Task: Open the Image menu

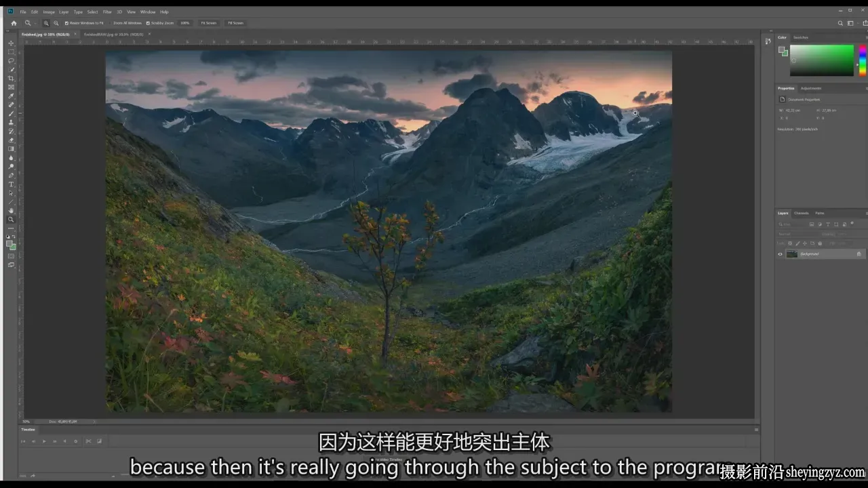Action: pos(49,12)
